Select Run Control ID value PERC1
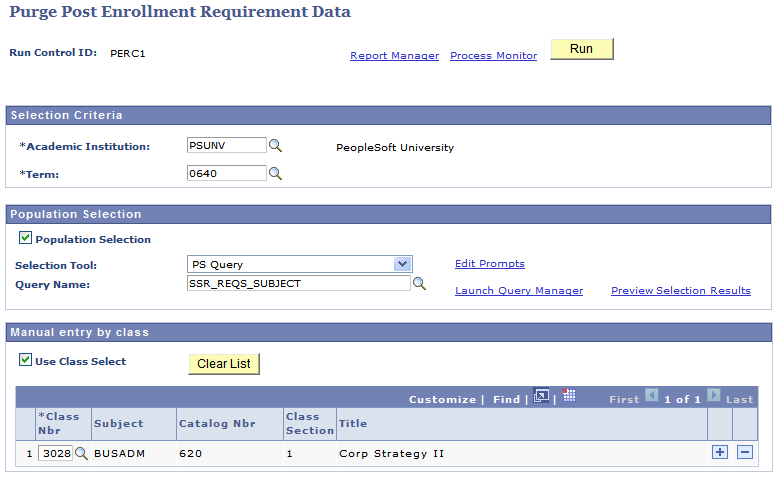The height and width of the screenshot is (478, 778). point(128,53)
